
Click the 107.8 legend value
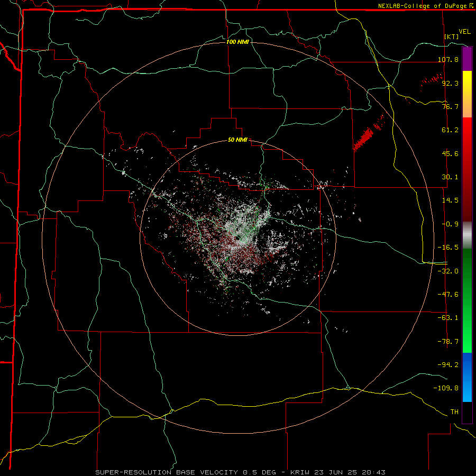[x=448, y=59]
